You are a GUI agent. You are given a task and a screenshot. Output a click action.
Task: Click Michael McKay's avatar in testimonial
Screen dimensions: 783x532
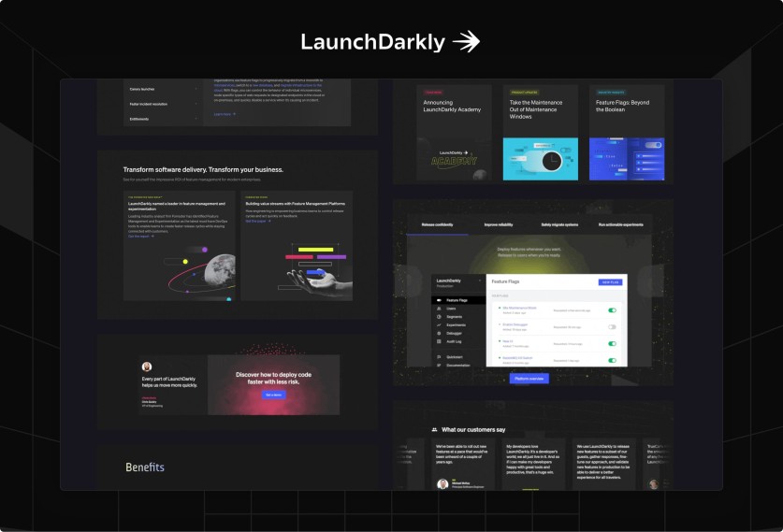[x=442, y=483]
